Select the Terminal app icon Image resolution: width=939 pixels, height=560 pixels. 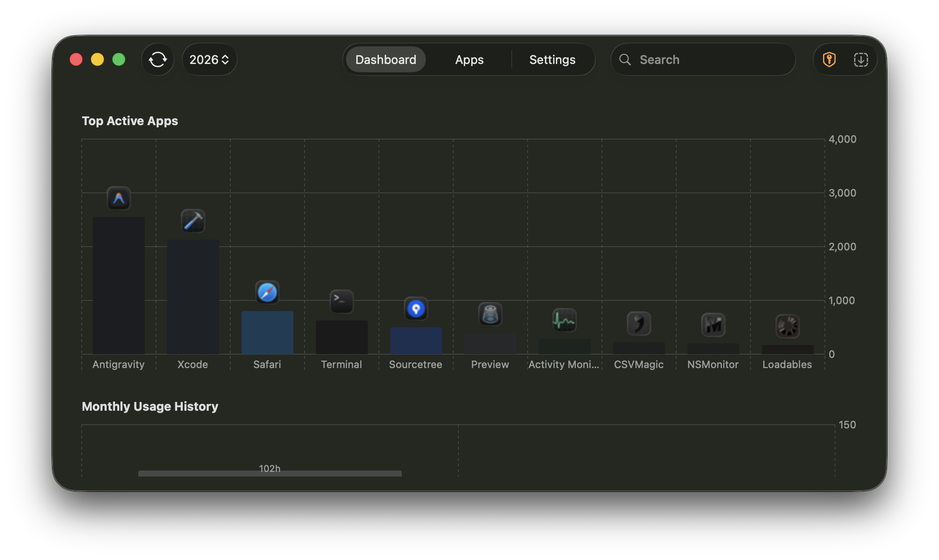click(341, 301)
